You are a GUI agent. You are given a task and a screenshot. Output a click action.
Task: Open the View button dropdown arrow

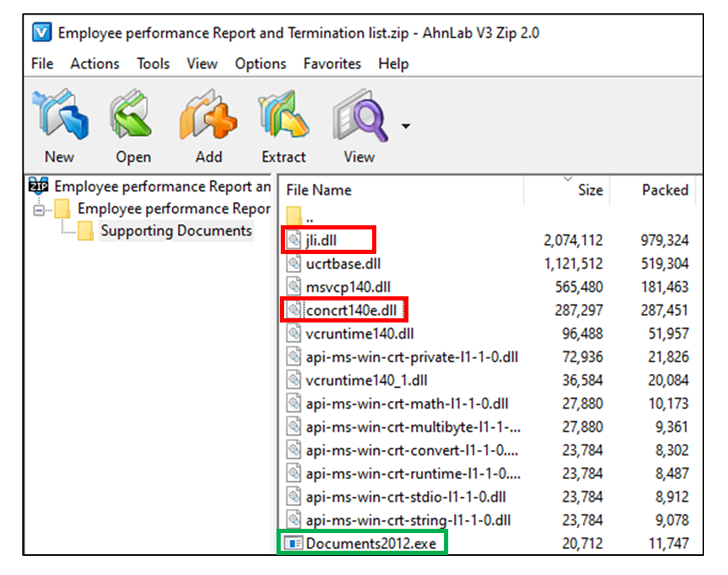pyautogui.click(x=406, y=126)
